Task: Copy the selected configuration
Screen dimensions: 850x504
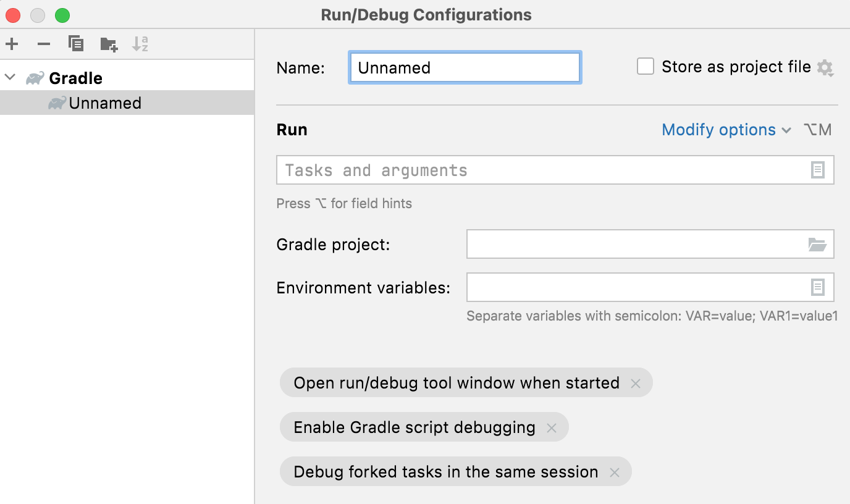Action: (75, 44)
